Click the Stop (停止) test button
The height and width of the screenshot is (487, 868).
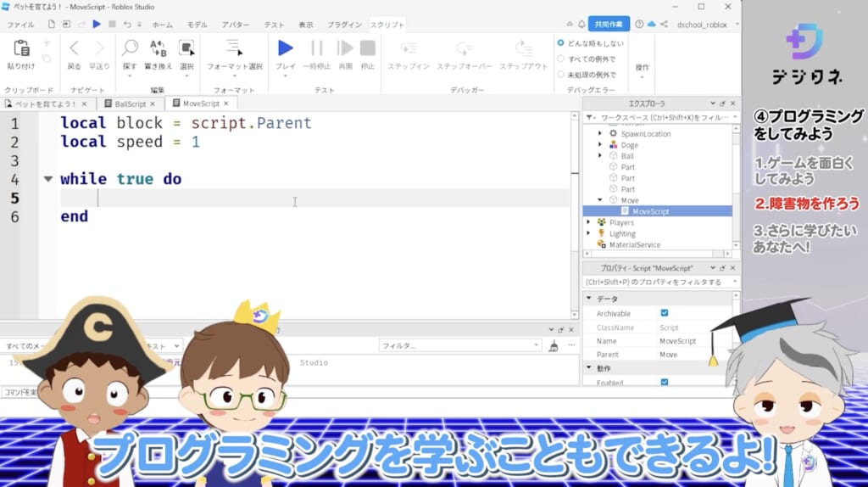[368, 48]
